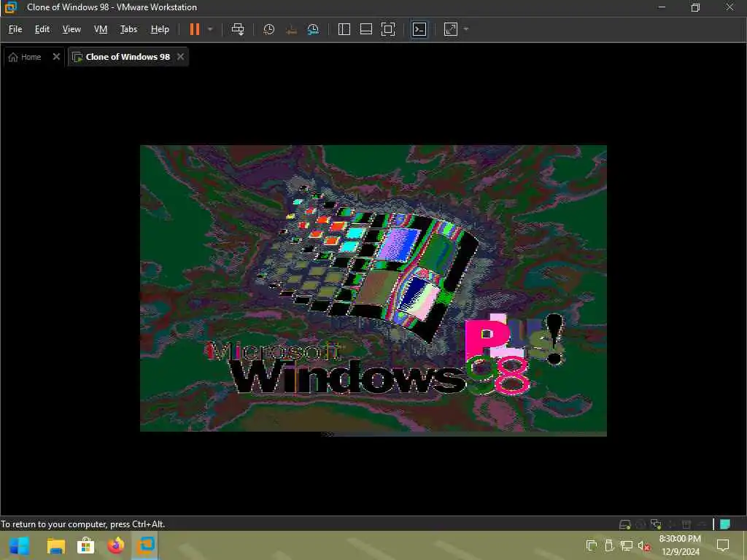Close the Home tab
The width and height of the screenshot is (747, 560).
click(56, 57)
